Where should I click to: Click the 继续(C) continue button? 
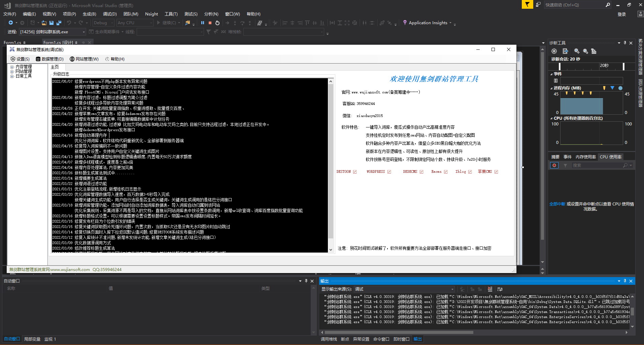point(166,23)
